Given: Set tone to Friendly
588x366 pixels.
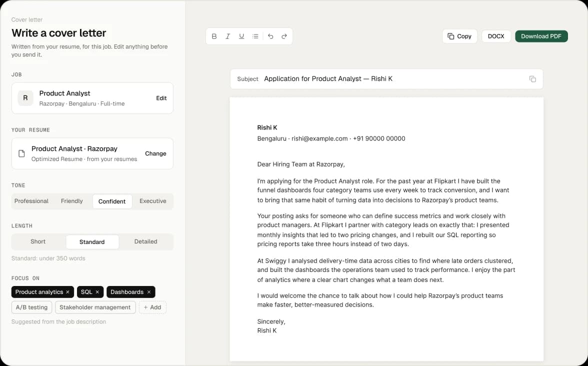Looking at the screenshot, I should tap(71, 201).
